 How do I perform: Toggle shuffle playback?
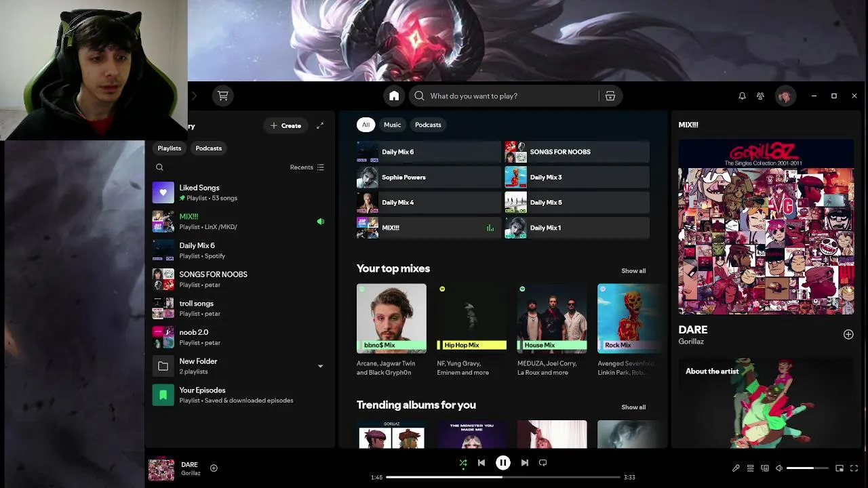pyautogui.click(x=463, y=463)
